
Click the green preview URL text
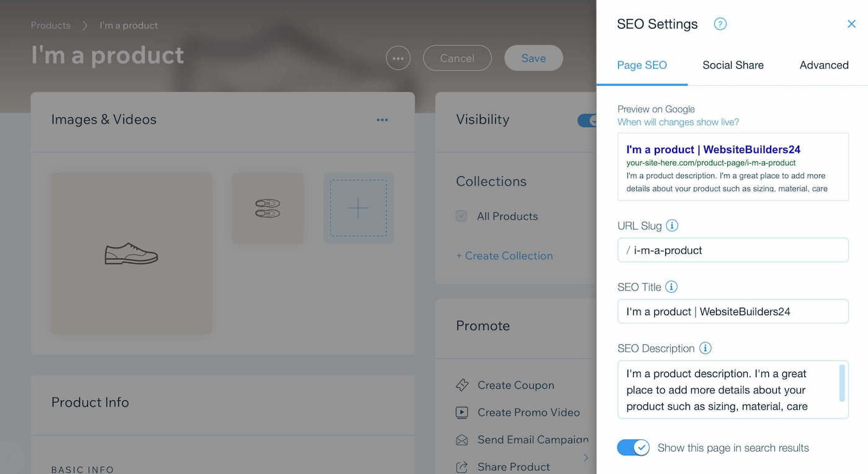(711, 163)
